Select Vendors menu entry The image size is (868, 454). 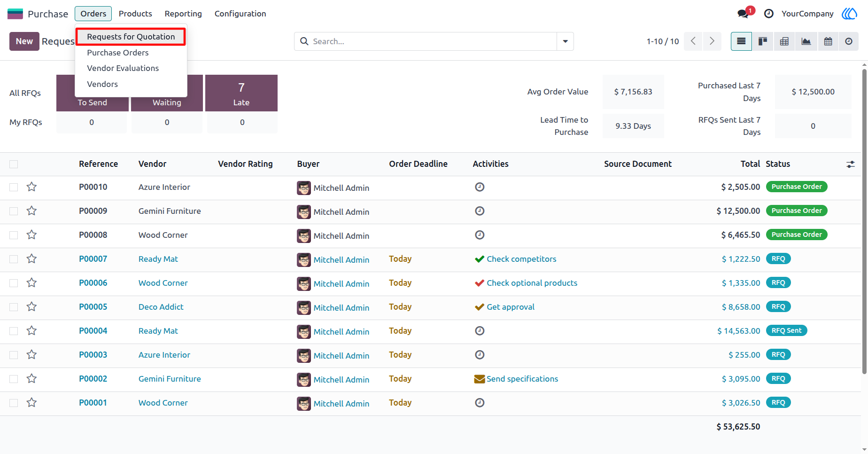coord(102,84)
